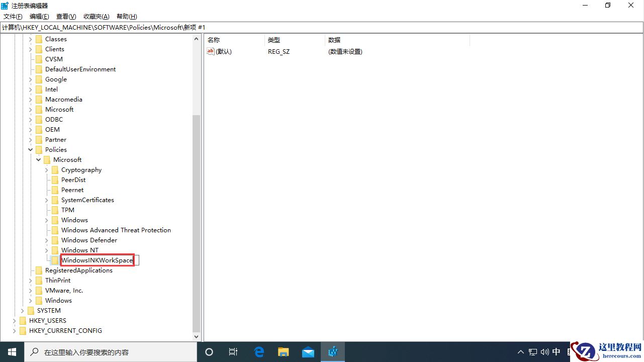Image resolution: width=644 pixels, height=362 pixels.
Task: Collapse the Policies key
Action: tap(30, 149)
